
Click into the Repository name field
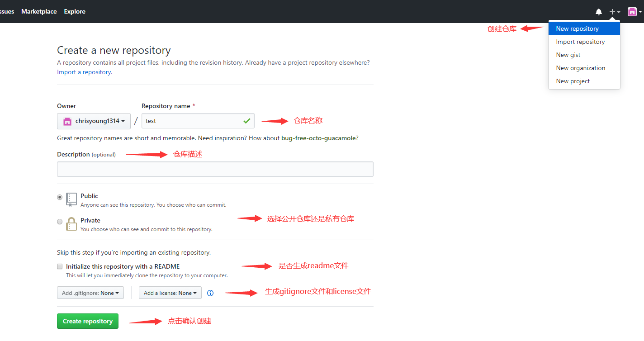[198, 121]
